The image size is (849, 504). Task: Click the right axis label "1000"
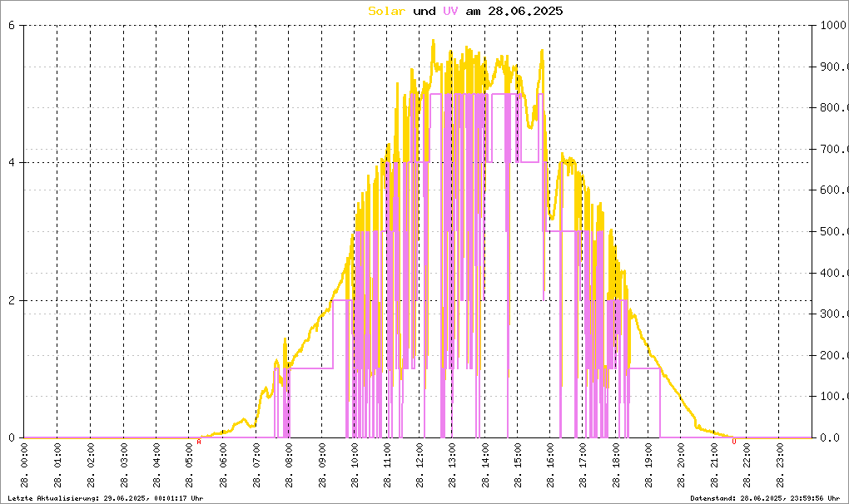(x=834, y=25)
